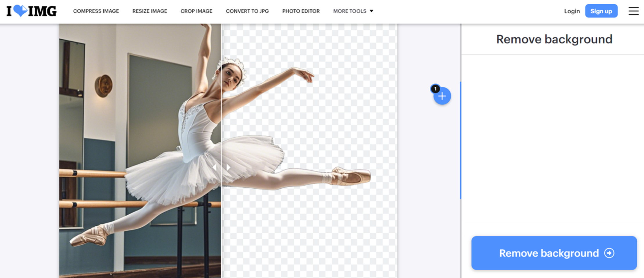Select Compress Image from the navigation
The height and width of the screenshot is (278, 644).
tap(96, 11)
